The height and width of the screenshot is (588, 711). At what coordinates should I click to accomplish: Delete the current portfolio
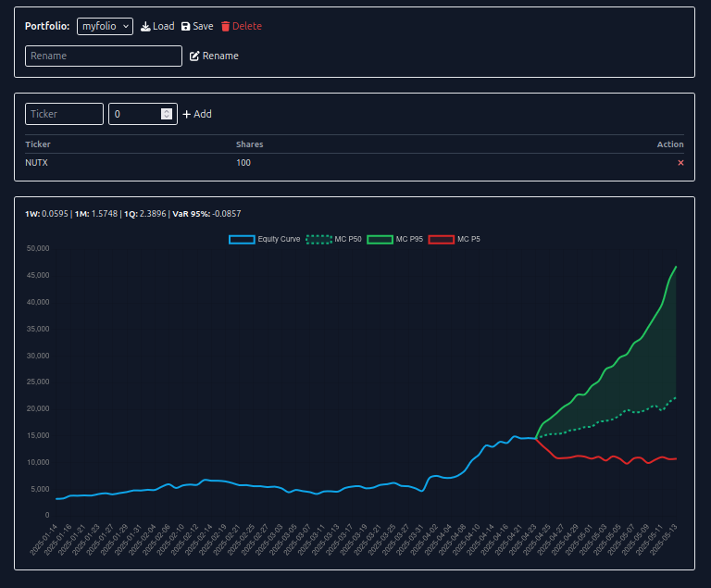pos(242,26)
